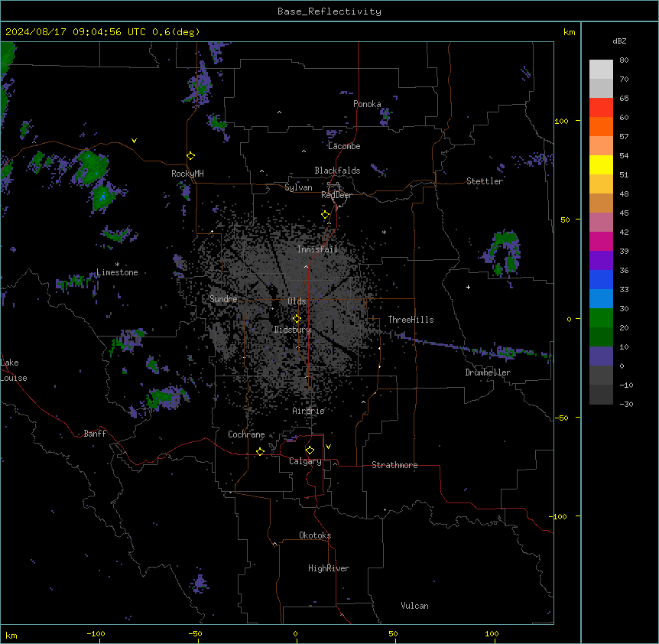The image size is (659, 644).
Task: Click the Ponoka town label
Action: [367, 104]
